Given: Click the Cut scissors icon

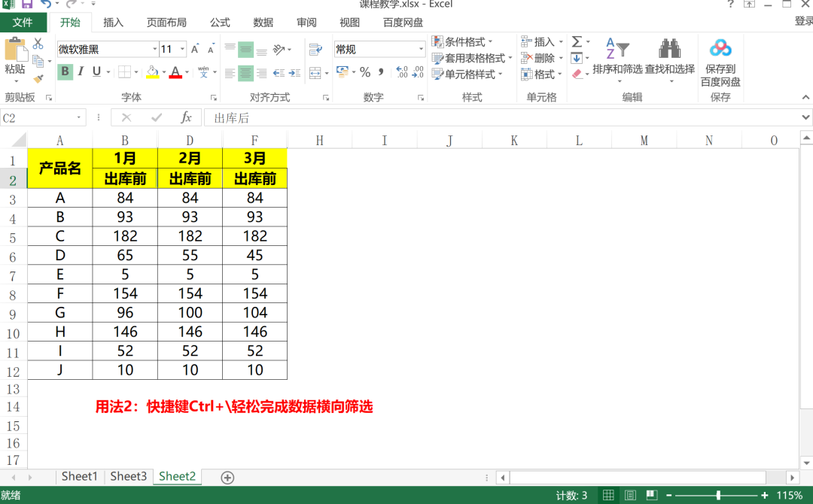Looking at the screenshot, I should click(x=38, y=44).
